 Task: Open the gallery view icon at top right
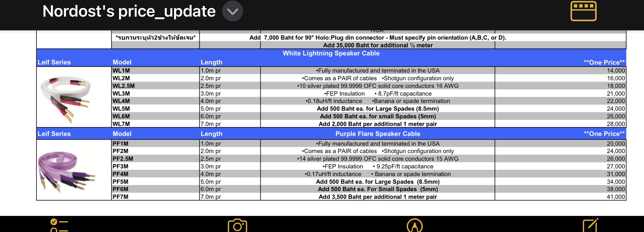point(583,11)
